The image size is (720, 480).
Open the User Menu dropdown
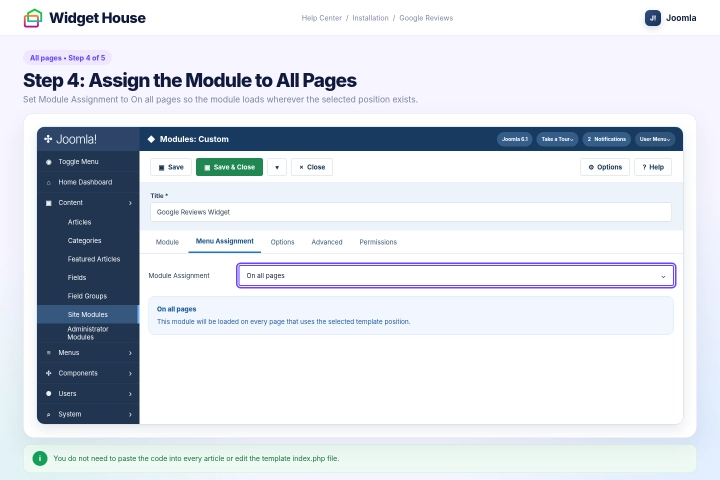coord(655,139)
